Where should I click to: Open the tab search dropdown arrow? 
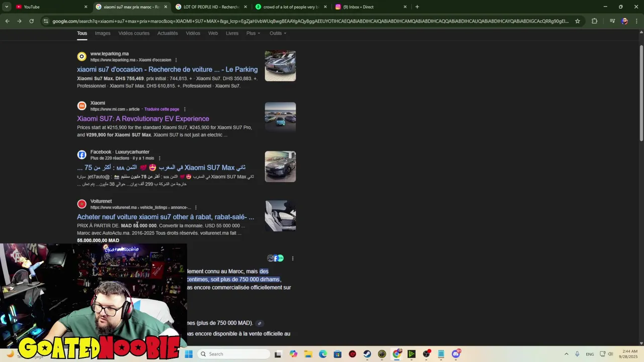(7, 7)
